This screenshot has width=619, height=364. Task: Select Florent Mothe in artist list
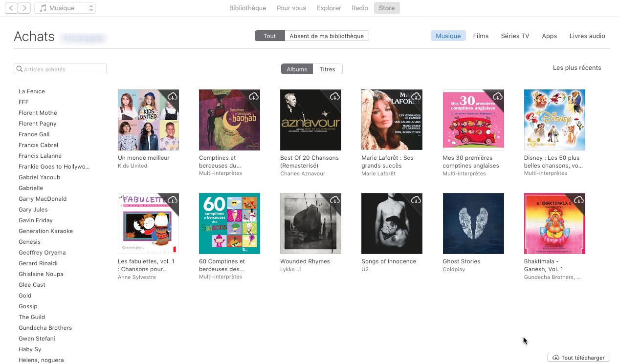(38, 113)
